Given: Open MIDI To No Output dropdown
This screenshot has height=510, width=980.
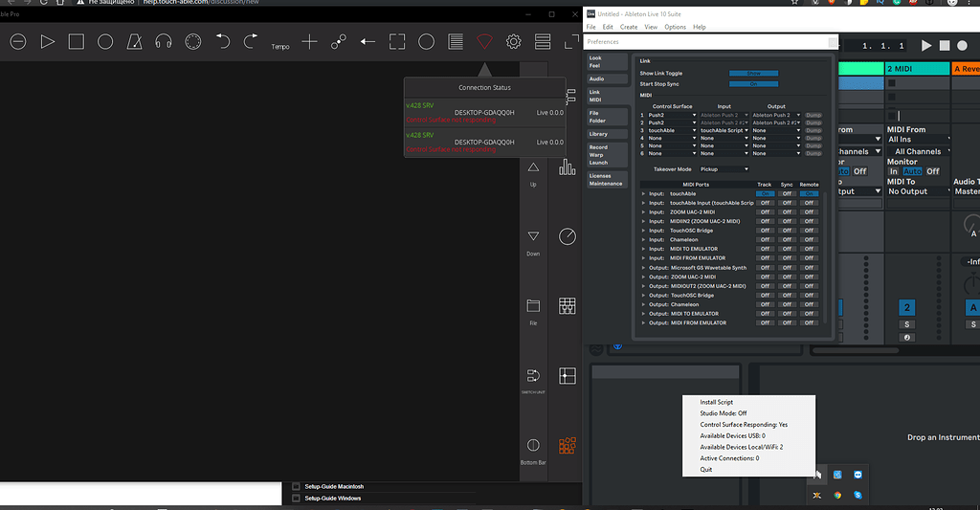Looking at the screenshot, I should (x=919, y=191).
